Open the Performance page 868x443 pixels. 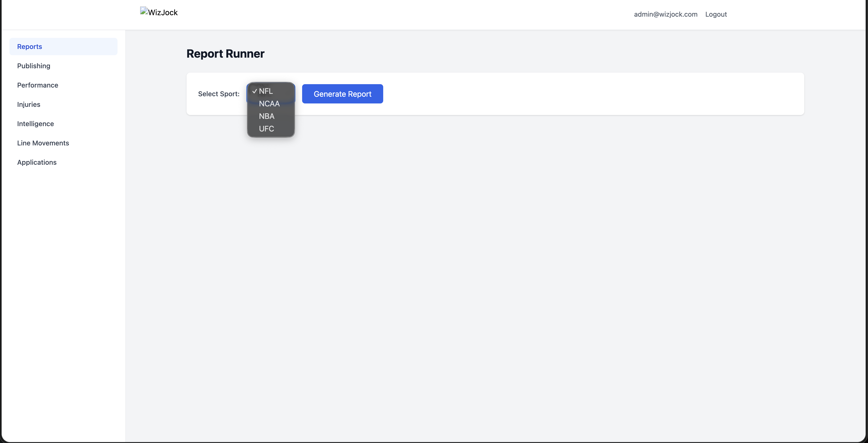coord(63,85)
